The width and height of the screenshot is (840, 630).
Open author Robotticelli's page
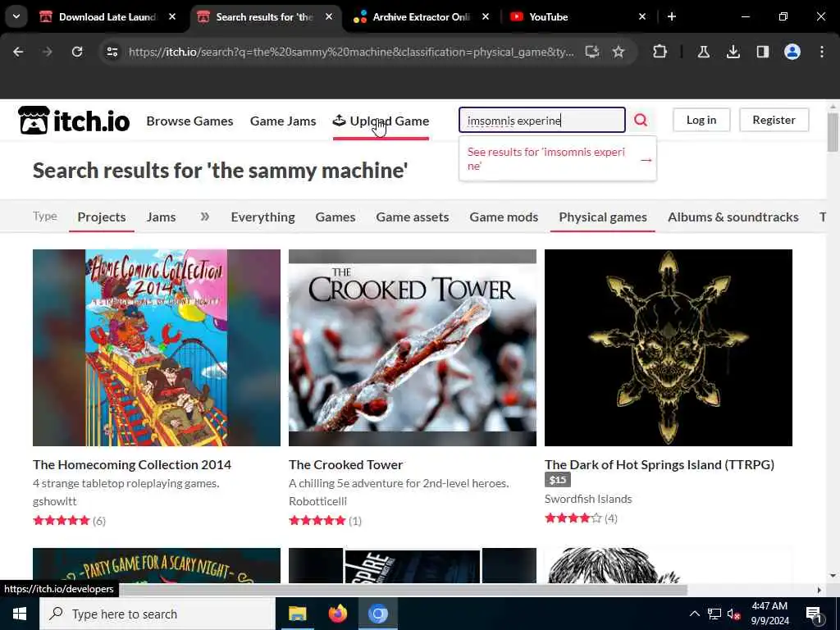tap(317, 501)
